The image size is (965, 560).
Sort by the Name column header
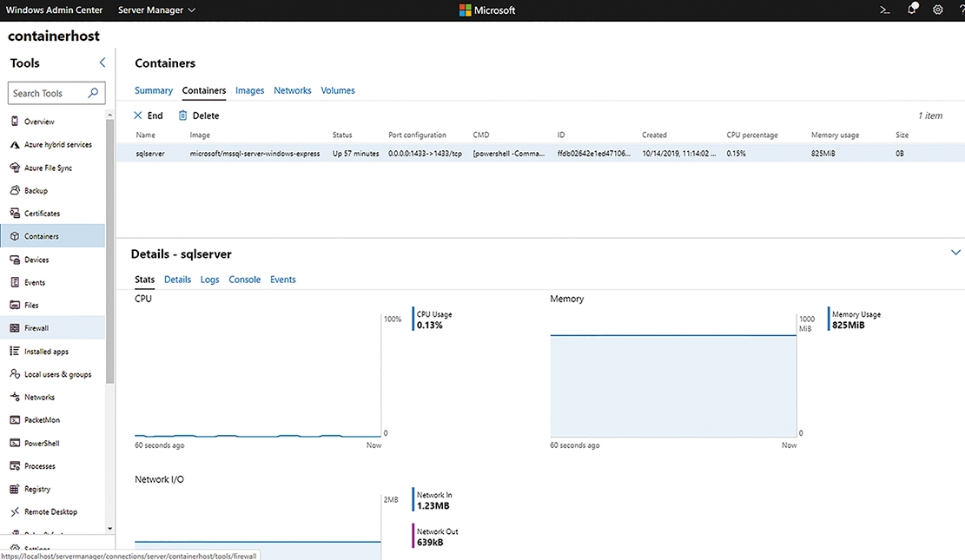coord(145,135)
